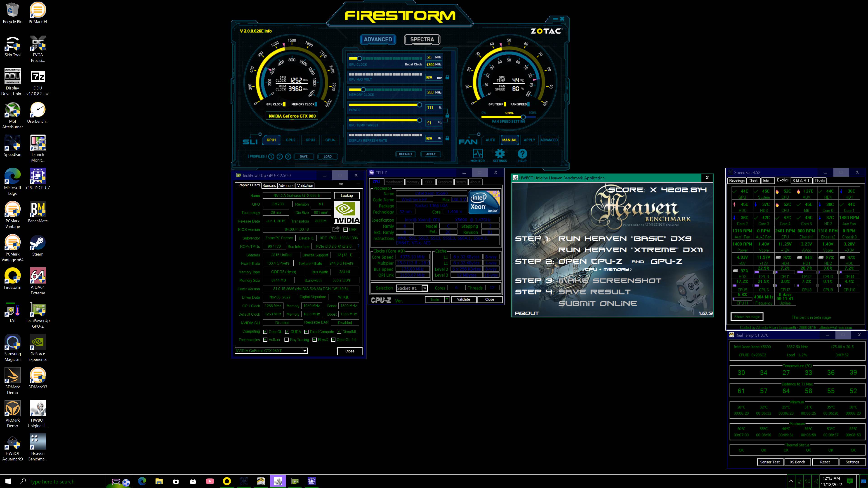This screenshot has width=868, height=488.
Task: Switch to the Readings tab in SpeedFan
Action: coord(737,181)
